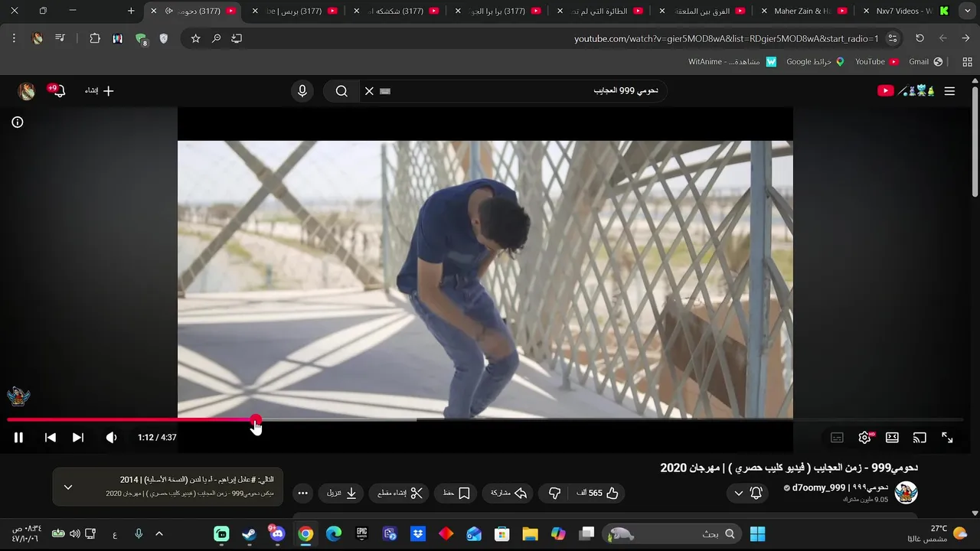Switch to theater mode view

(892, 438)
